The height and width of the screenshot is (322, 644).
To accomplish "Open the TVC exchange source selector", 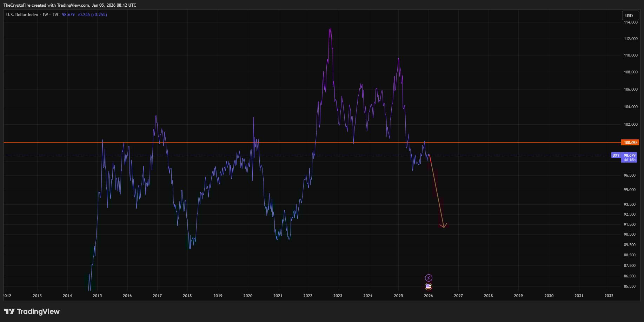I will pyautogui.click(x=55, y=15).
